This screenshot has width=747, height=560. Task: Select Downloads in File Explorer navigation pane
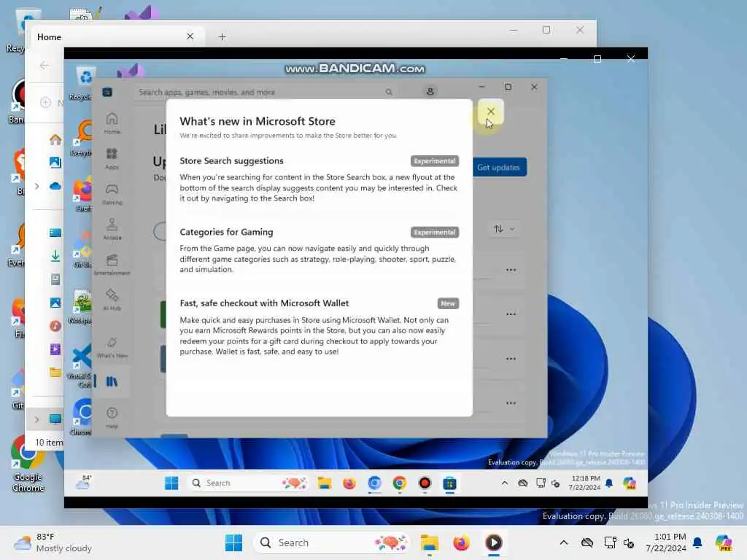55,256
